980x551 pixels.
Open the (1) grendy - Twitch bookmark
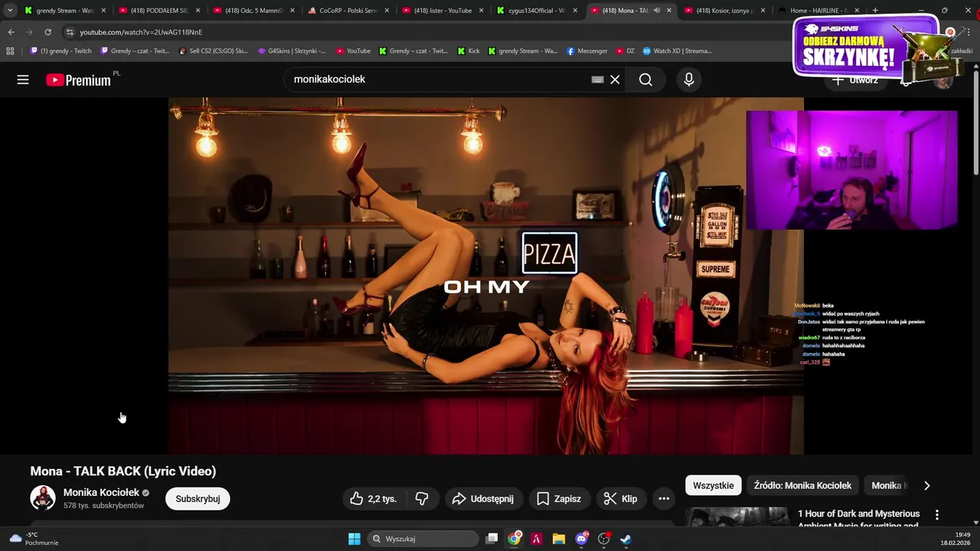[x=60, y=51]
